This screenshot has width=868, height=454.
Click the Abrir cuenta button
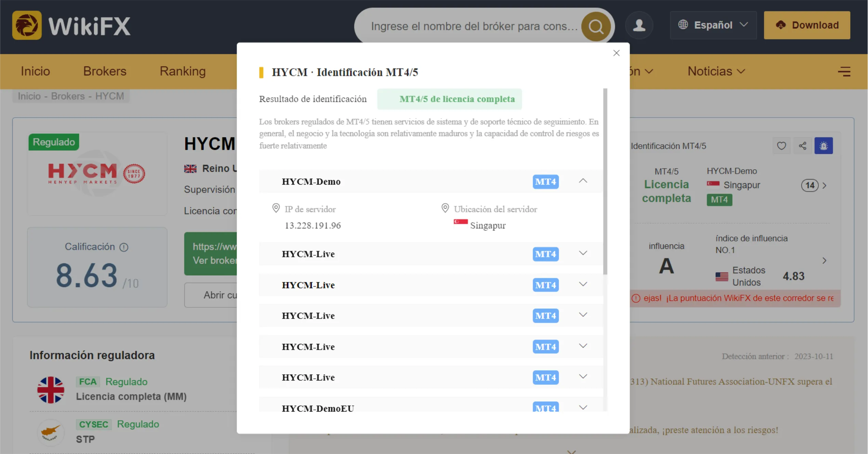pyautogui.click(x=211, y=295)
